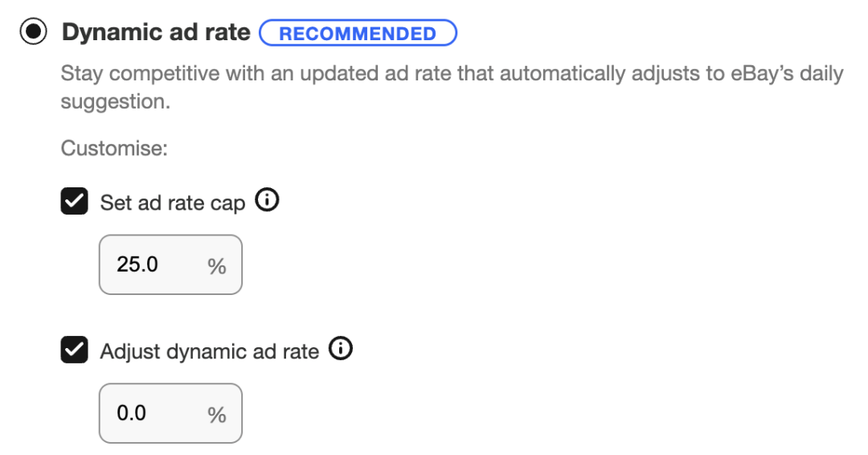Click the word suggestion in the description
The height and width of the screenshot is (455, 868).
click(116, 103)
